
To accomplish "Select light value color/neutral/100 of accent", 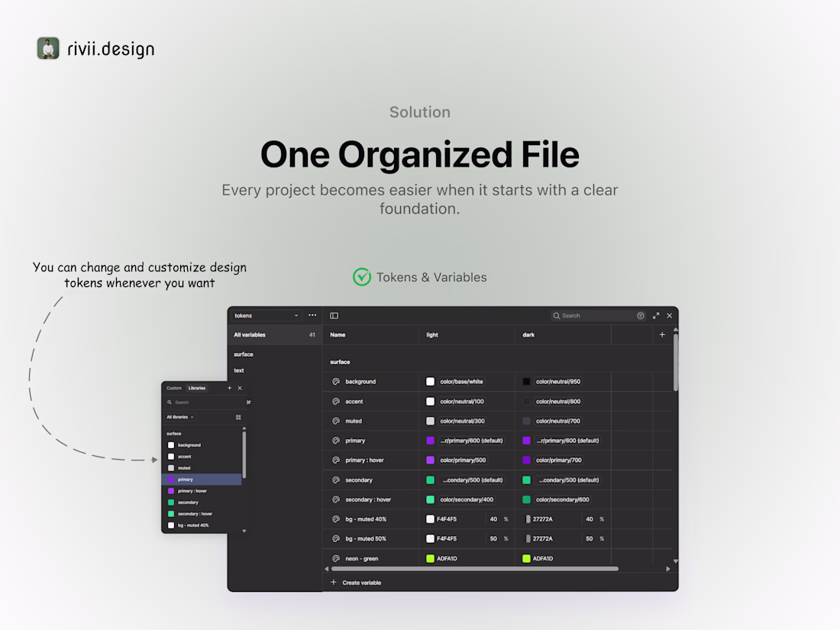I will point(462,401).
